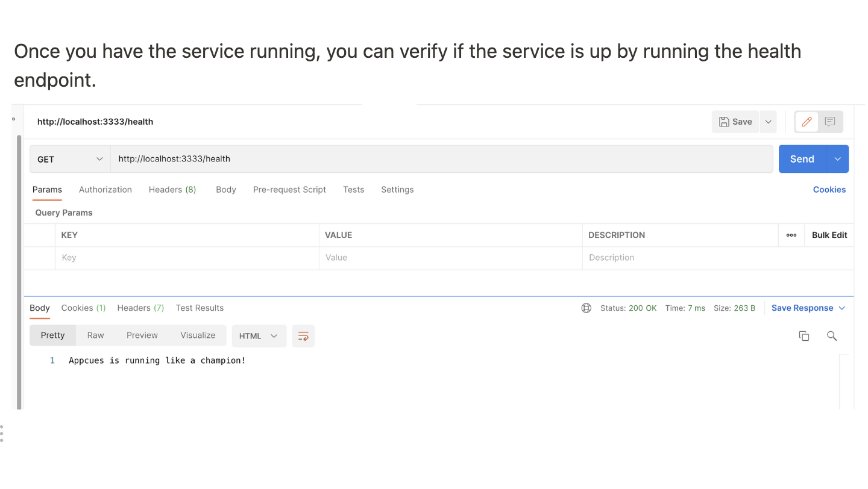Switch to the Authorization tab

tap(105, 190)
